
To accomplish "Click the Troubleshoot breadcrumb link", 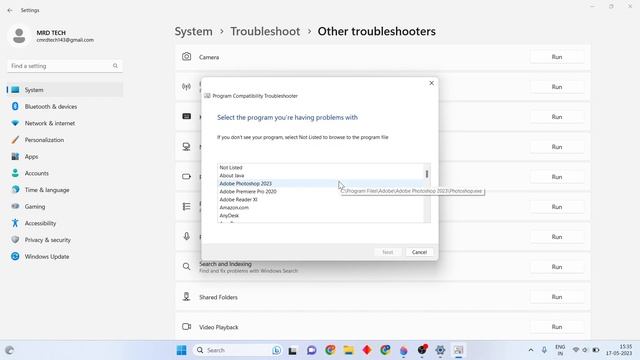I will (265, 31).
